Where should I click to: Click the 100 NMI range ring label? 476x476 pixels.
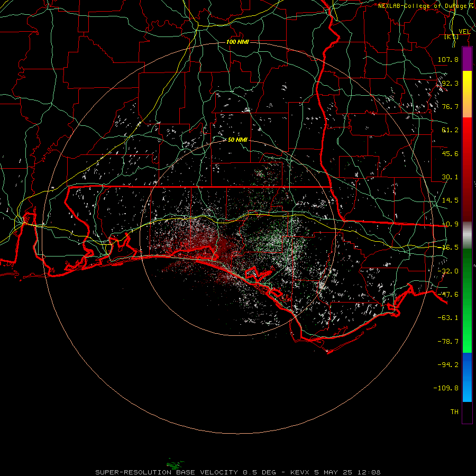click(237, 42)
